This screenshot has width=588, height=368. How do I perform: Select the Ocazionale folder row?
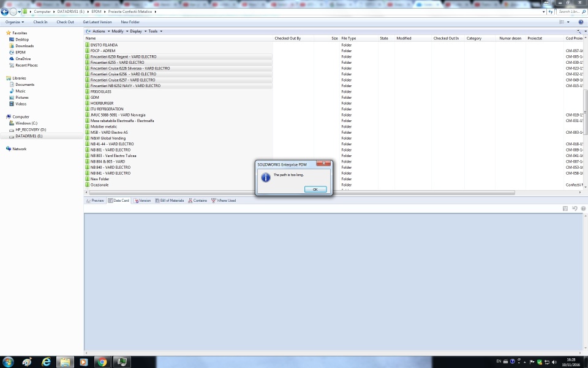tap(178, 185)
